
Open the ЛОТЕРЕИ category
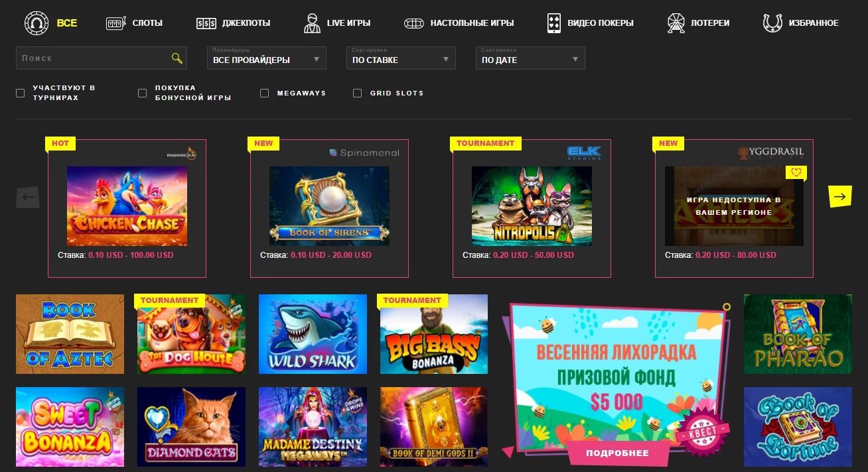point(710,23)
